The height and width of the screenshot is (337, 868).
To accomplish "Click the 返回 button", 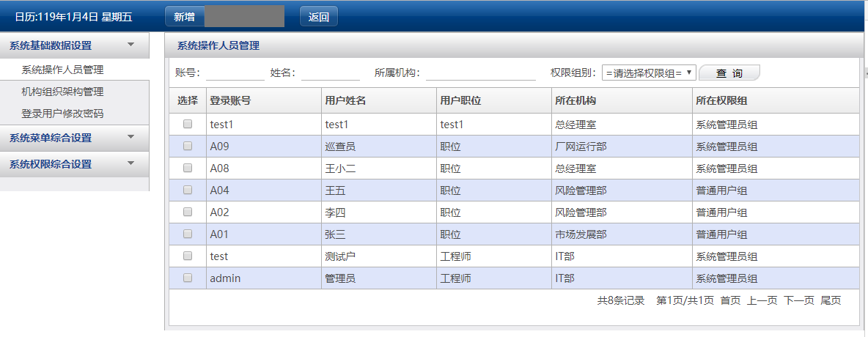I will pyautogui.click(x=319, y=17).
